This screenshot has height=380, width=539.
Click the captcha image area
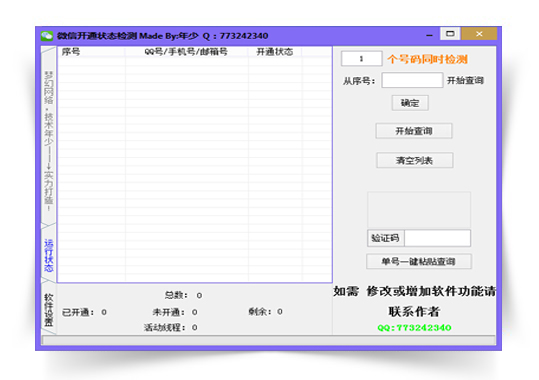point(419,210)
